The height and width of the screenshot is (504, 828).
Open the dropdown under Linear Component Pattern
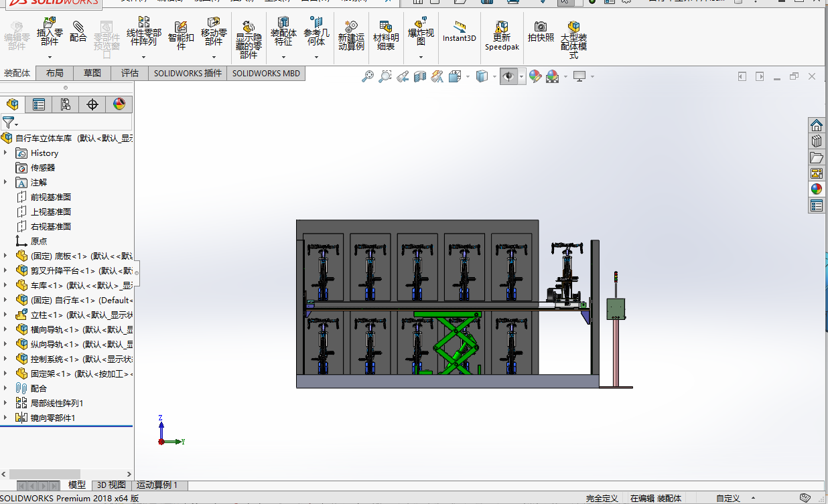[144, 57]
